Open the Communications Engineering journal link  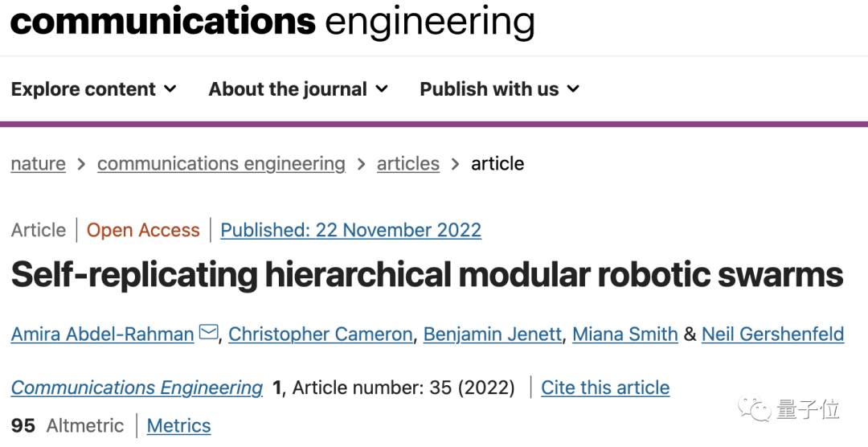(x=137, y=388)
